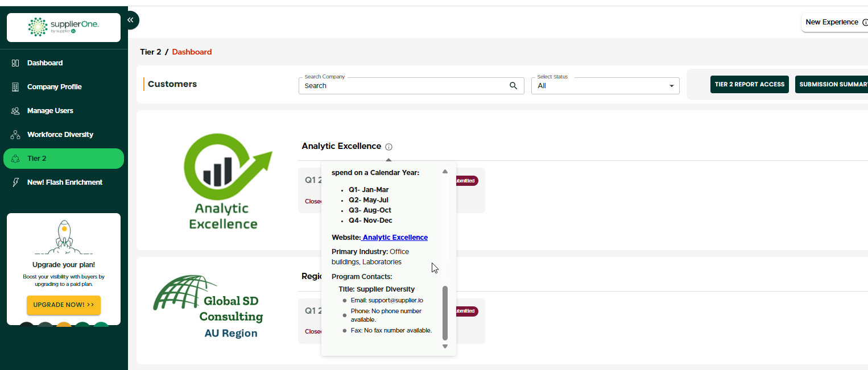Click the search magnifier icon
868x370 pixels.
pos(513,86)
